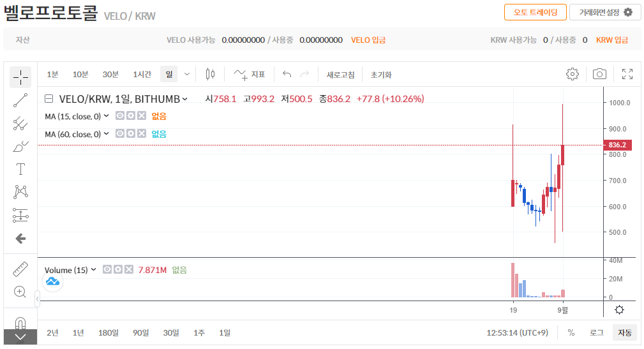The height and width of the screenshot is (349, 644).
Task: Open the interval dropdown arrow next to 일
Action: point(187,74)
